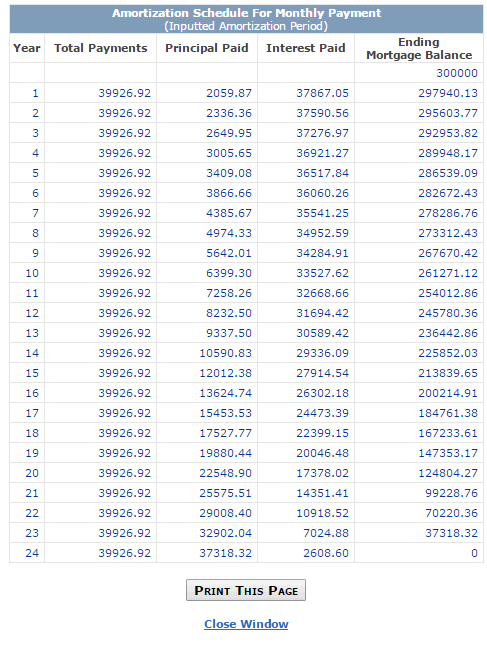Click the Amortization Schedule title banner
This screenshot has width=487, height=646.
(x=246, y=19)
